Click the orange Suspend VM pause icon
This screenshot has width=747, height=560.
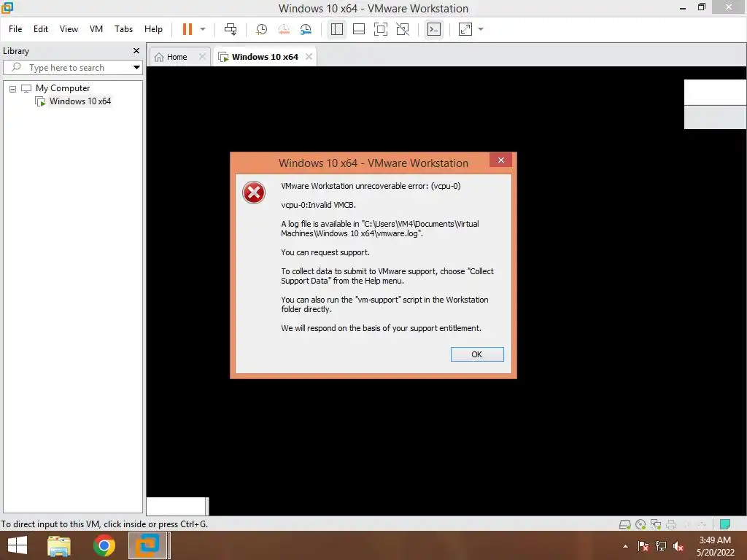[x=187, y=29]
